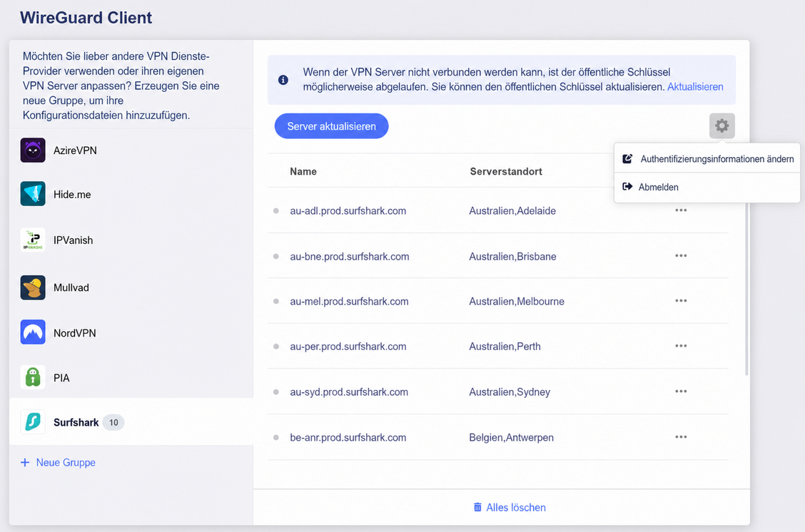Open the settings gear icon
This screenshot has width=805, height=532.
722,126
